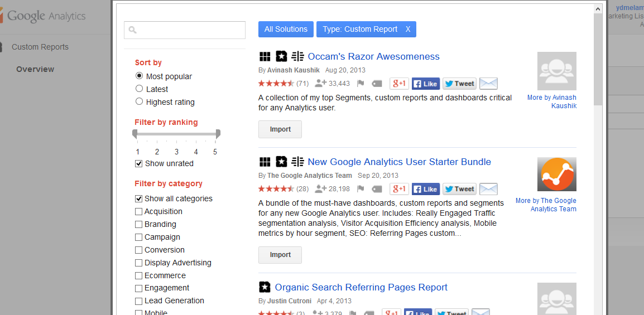Click email envelope icon for Occam's Razor Awesomeness

(x=488, y=84)
